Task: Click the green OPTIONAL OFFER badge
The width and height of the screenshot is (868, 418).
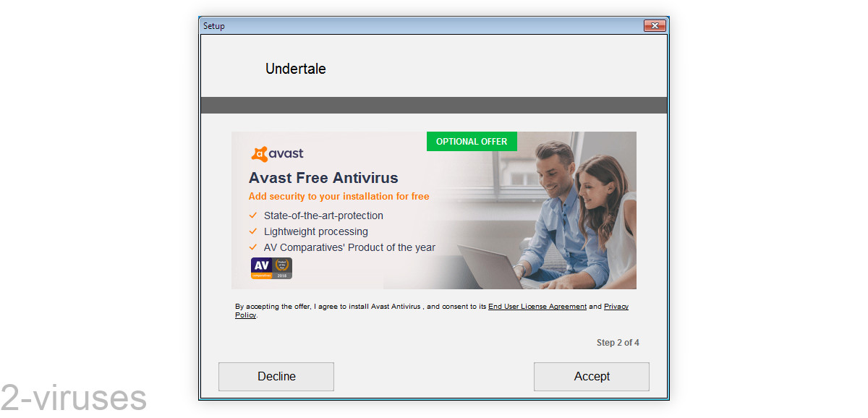Action: pyautogui.click(x=472, y=141)
